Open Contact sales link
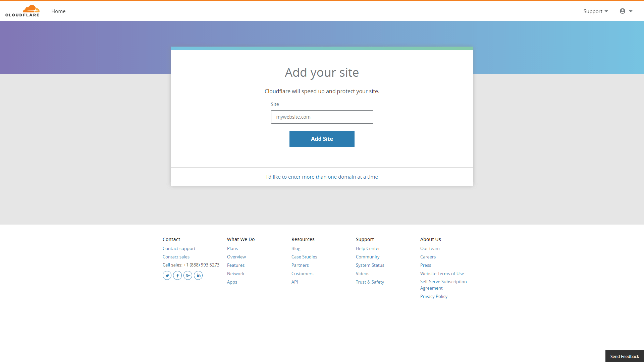 (x=176, y=257)
